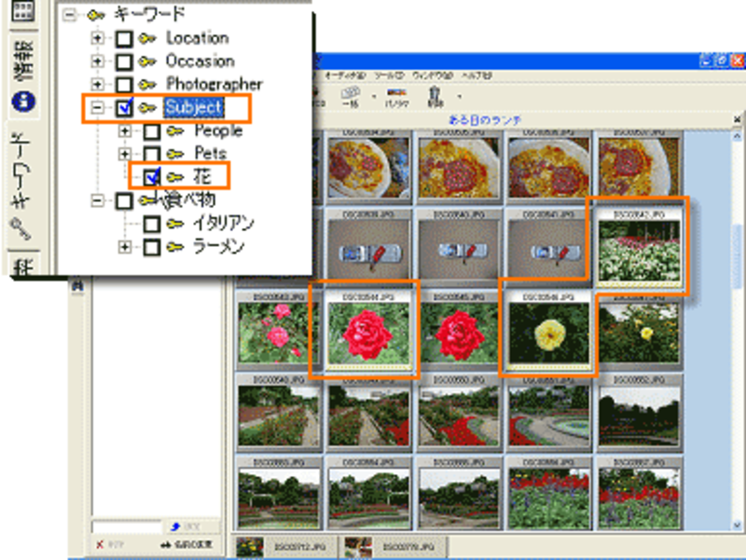This screenshot has width=746, height=560.
Task: Select the large red rose thumbnail
Action: pyautogui.click(x=366, y=333)
